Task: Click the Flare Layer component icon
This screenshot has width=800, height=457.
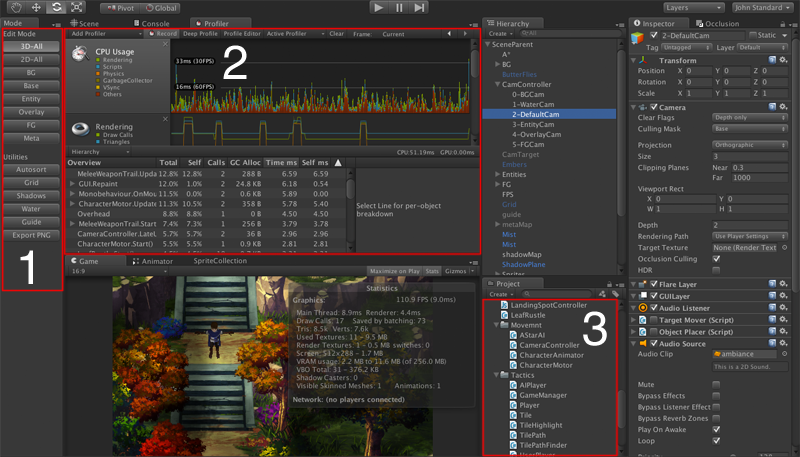Action: point(643,284)
